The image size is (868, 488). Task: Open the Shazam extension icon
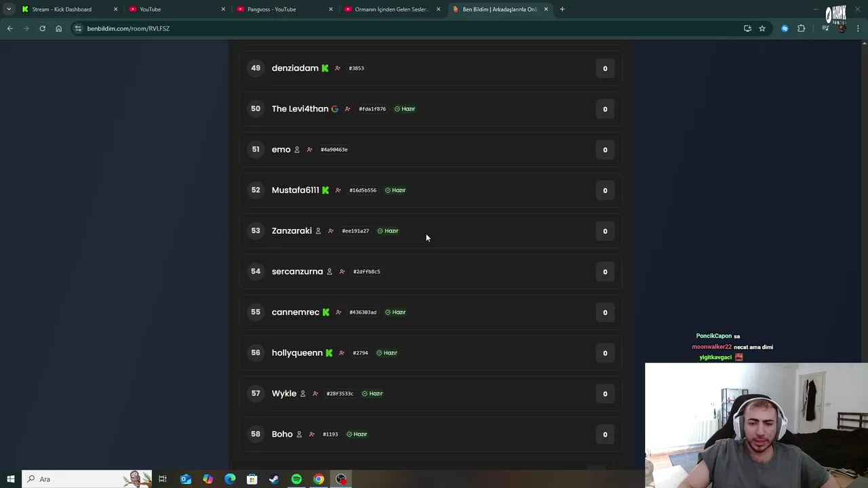pyautogui.click(x=785, y=28)
